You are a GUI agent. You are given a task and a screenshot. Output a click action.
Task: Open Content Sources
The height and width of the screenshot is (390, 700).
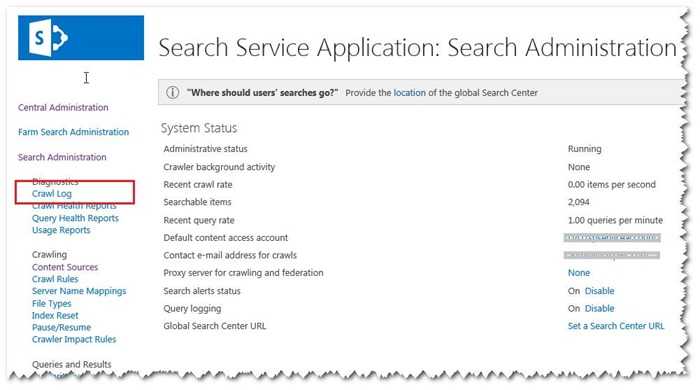pyautogui.click(x=65, y=267)
